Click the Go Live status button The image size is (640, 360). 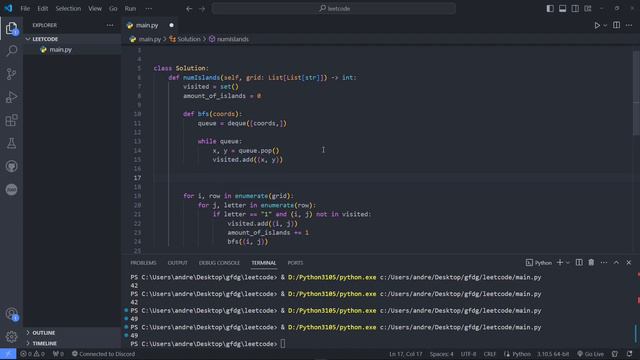pos(590,354)
